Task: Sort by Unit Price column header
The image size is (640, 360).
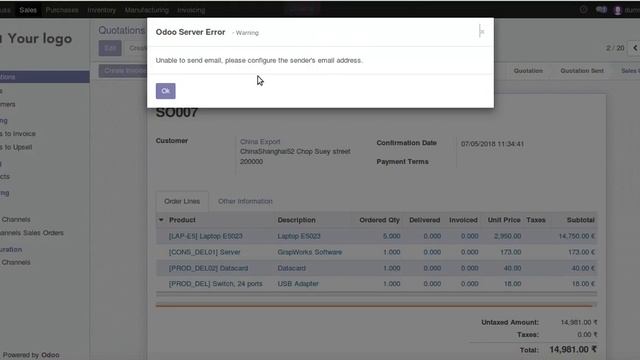Action: click(504, 220)
